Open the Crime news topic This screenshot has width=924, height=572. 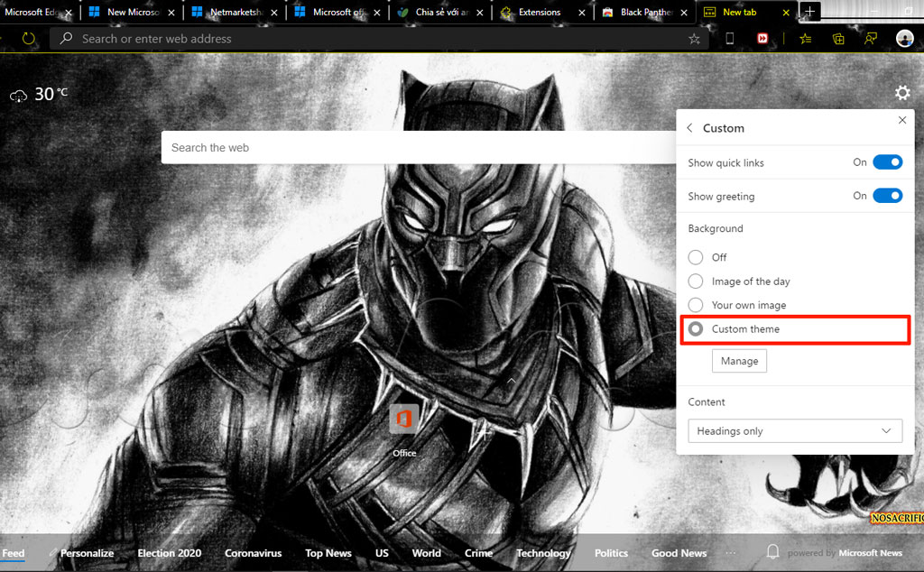point(478,552)
